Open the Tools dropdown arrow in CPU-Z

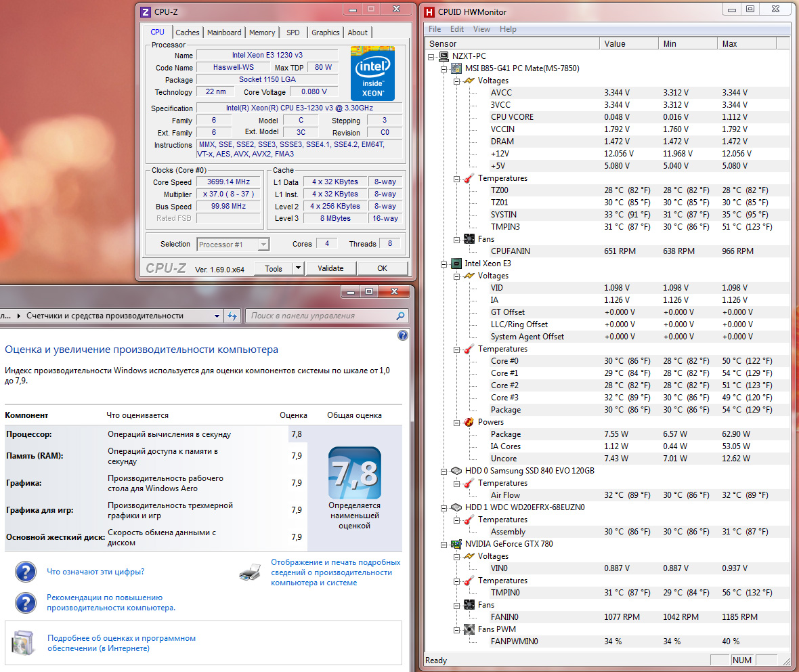[298, 268]
